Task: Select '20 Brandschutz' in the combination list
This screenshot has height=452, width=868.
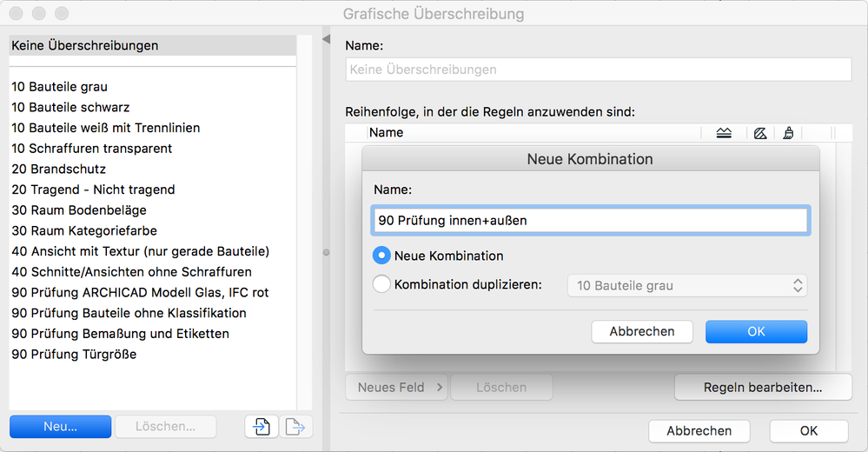Action: [x=59, y=169]
